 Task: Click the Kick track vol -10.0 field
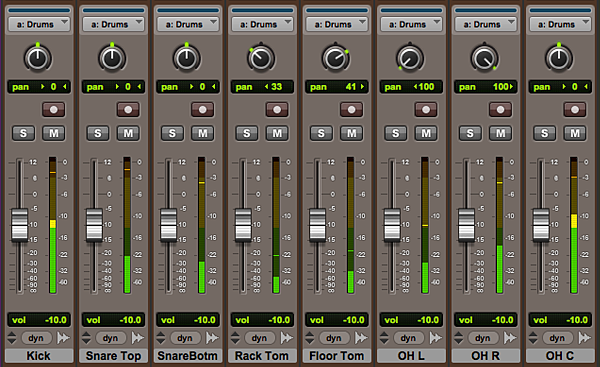coord(39,320)
